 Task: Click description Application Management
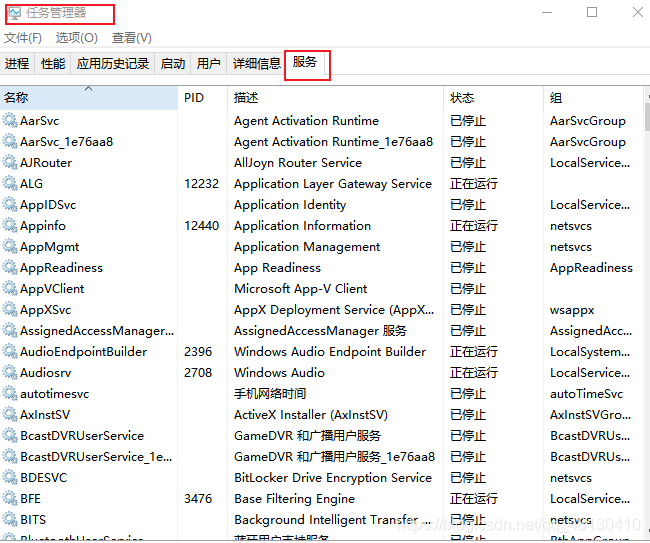tap(307, 247)
